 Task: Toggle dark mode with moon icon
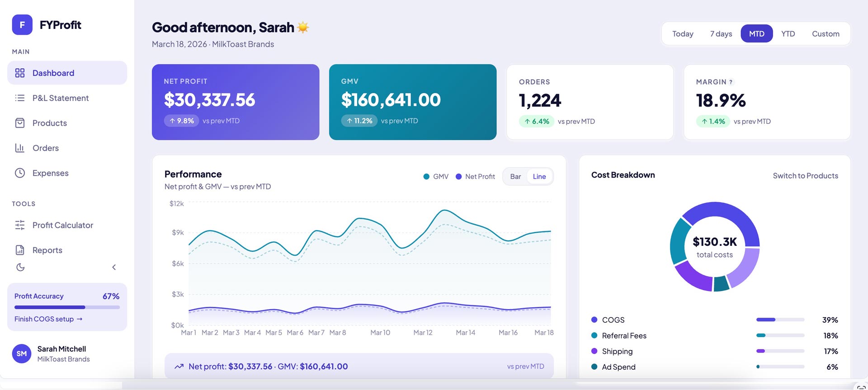click(20, 267)
